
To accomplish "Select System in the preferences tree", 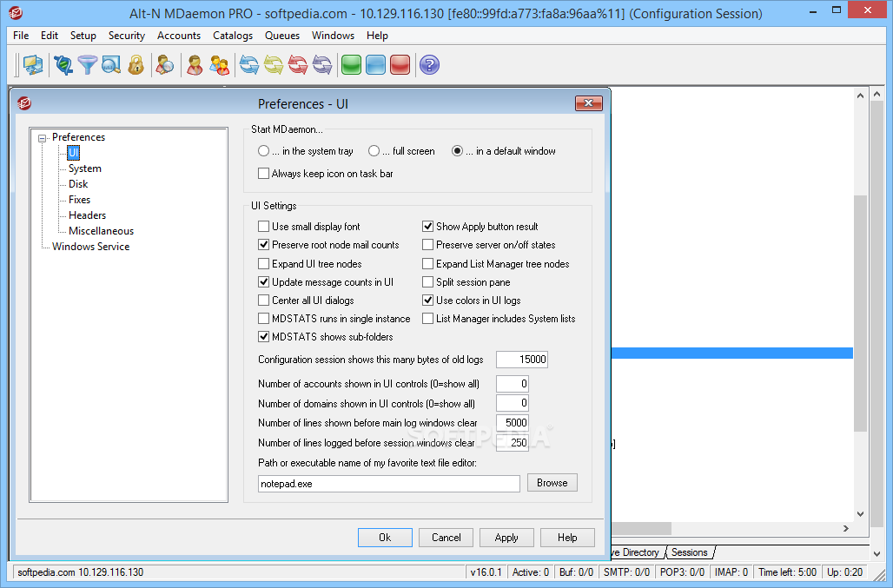I will coord(85,168).
